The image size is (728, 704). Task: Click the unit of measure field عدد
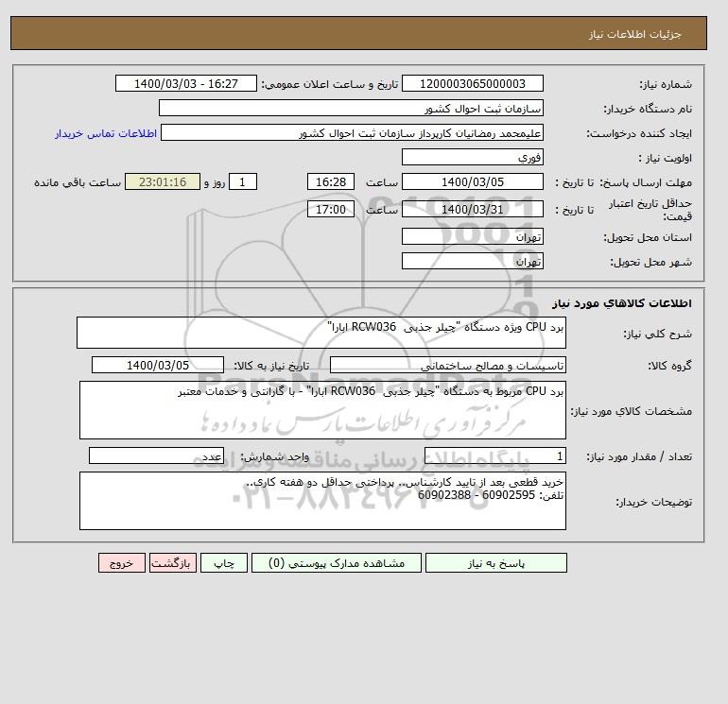pos(156,455)
